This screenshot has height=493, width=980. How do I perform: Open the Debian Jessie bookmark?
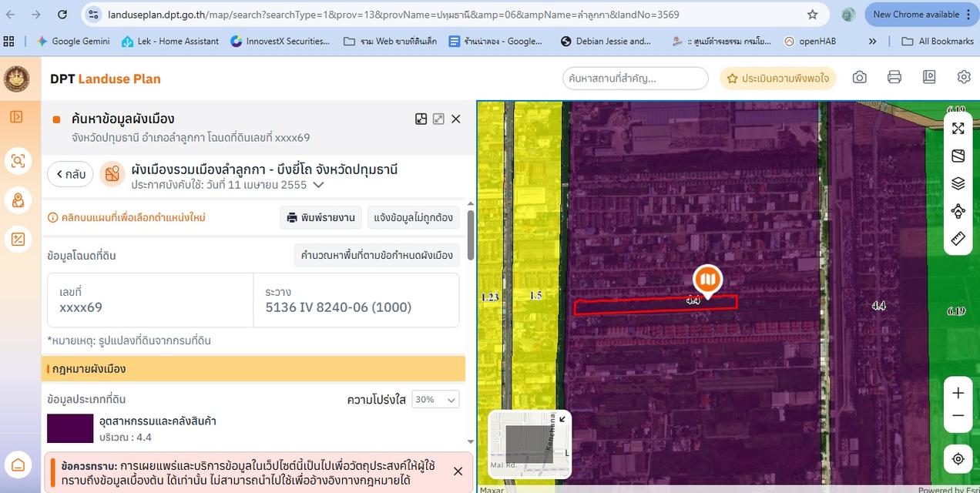click(x=606, y=41)
